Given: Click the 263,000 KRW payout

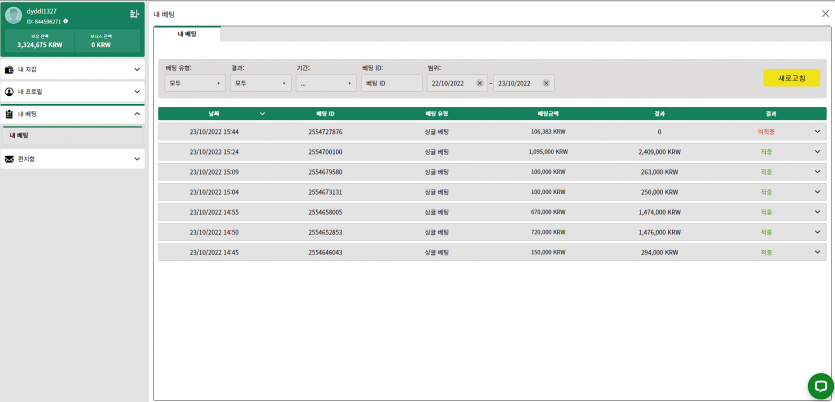Looking at the screenshot, I should (659, 172).
